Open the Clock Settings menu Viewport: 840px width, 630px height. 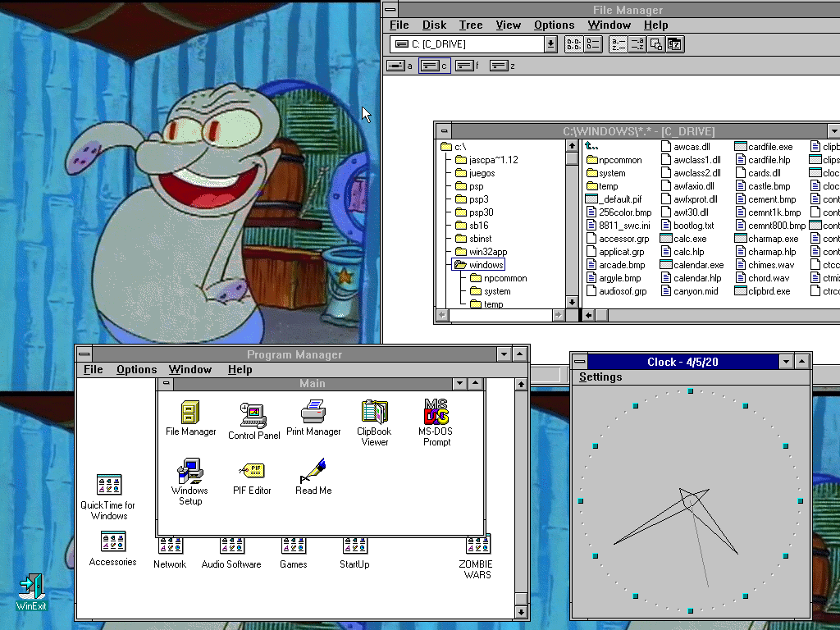(600, 377)
